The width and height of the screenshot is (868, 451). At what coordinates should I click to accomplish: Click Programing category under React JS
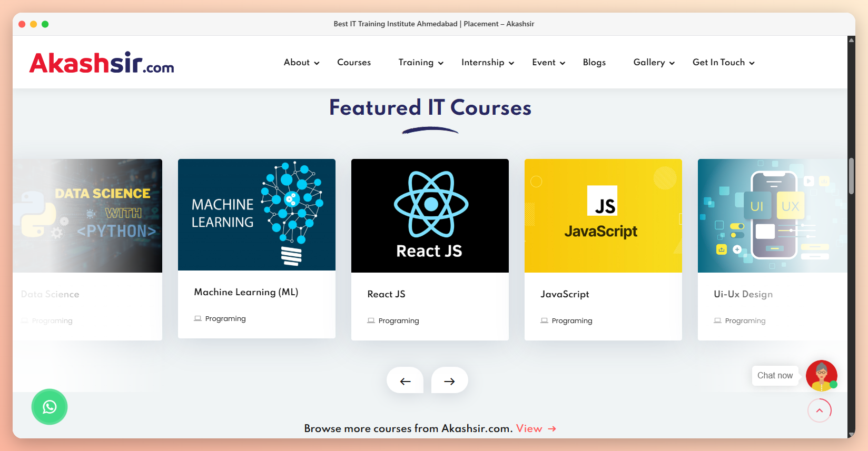[399, 320]
